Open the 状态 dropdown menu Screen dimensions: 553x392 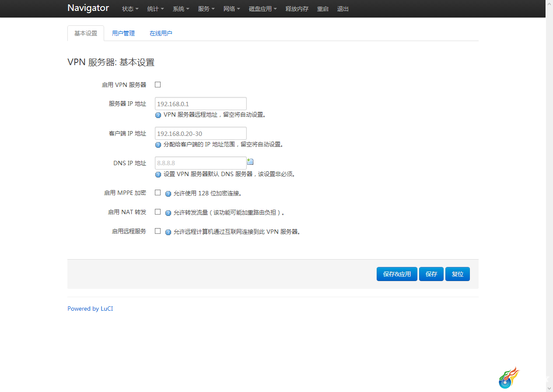pyautogui.click(x=130, y=9)
